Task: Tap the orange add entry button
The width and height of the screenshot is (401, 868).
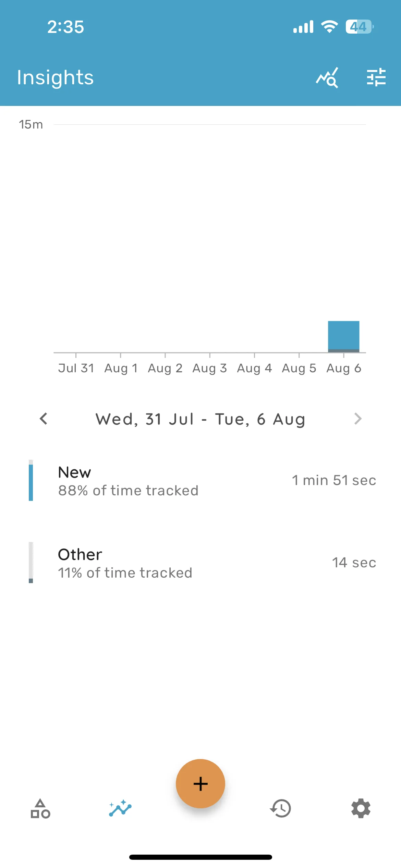Action: click(x=200, y=784)
